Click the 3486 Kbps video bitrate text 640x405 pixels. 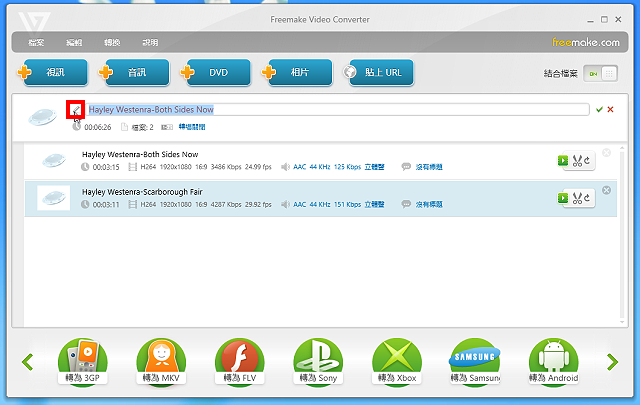tap(226, 167)
